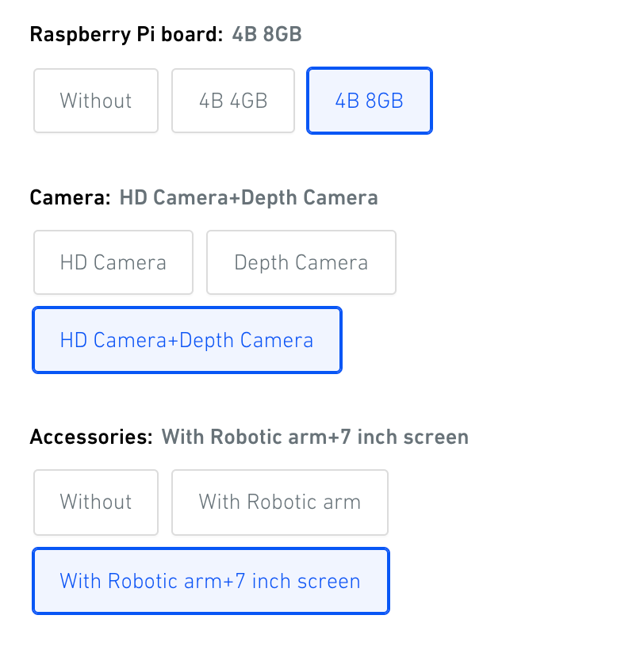644x661 pixels.
Task: Switch camera to depth-only variant
Action: [301, 262]
